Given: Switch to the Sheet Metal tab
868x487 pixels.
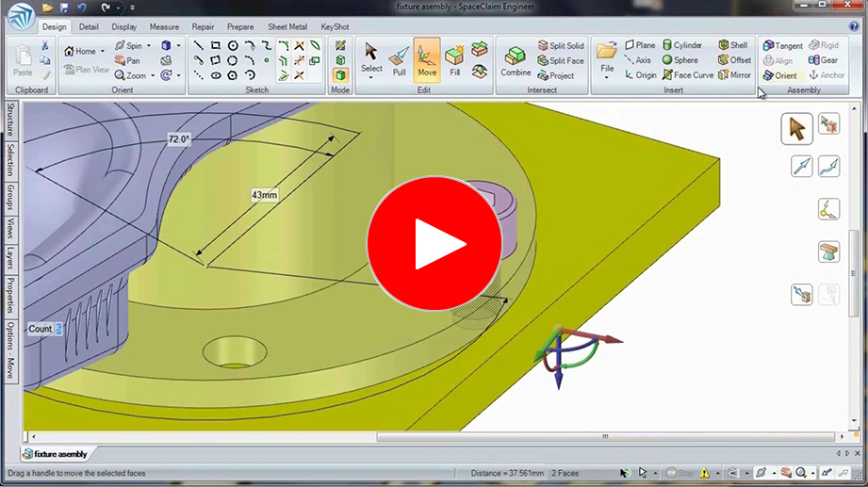Looking at the screenshot, I should pyautogui.click(x=287, y=27).
